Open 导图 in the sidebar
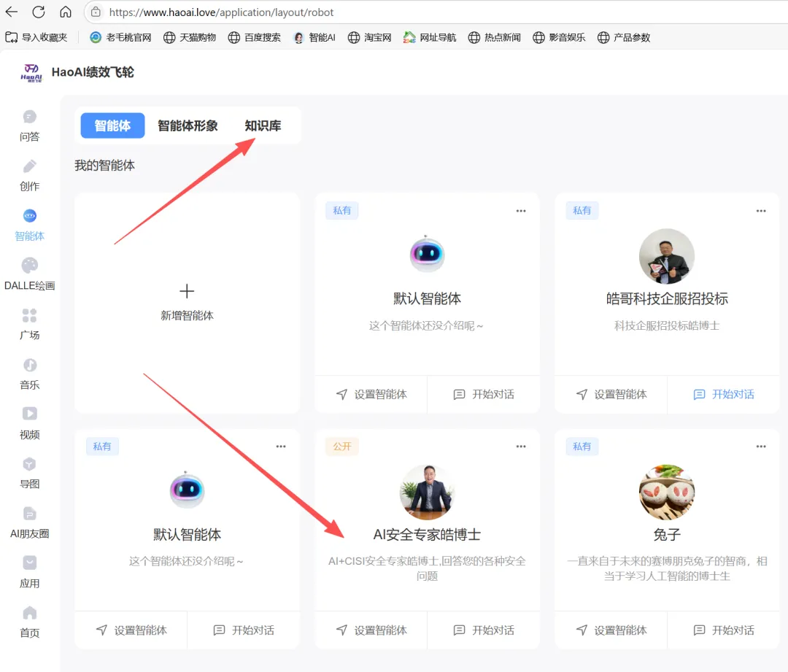788x672 pixels. 30,474
